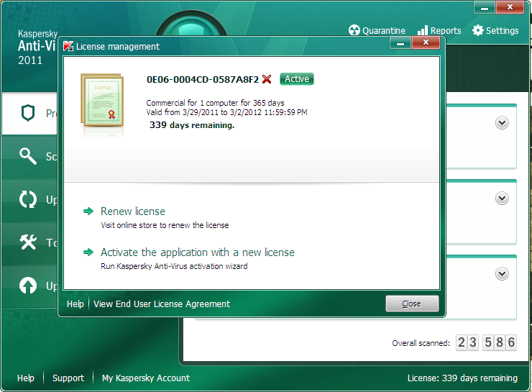Viewport: 532px width, 392px height.
Task: Click 'Visit online store to renew the license'
Action: (x=165, y=225)
